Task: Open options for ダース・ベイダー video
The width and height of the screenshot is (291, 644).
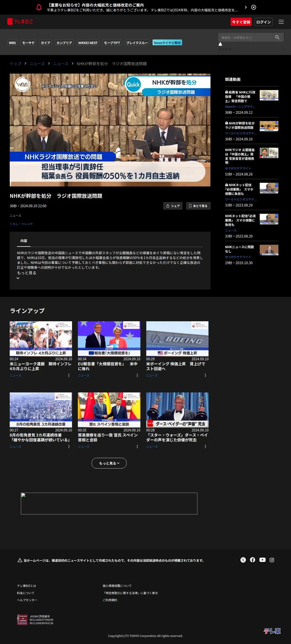Action: pyautogui.click(x=205, y=446)
